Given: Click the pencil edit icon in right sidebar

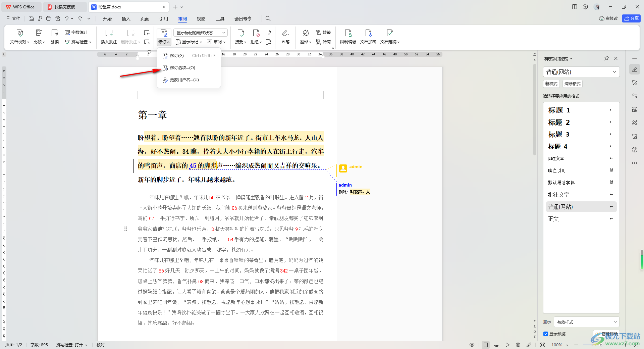Looking at the screenshot, I should [635, 69].
